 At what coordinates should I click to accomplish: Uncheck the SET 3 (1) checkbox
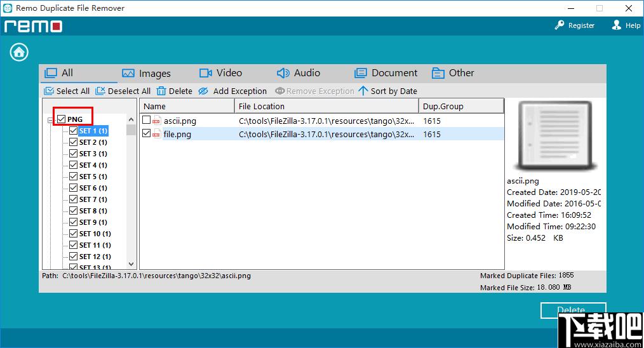pos(73,153)
